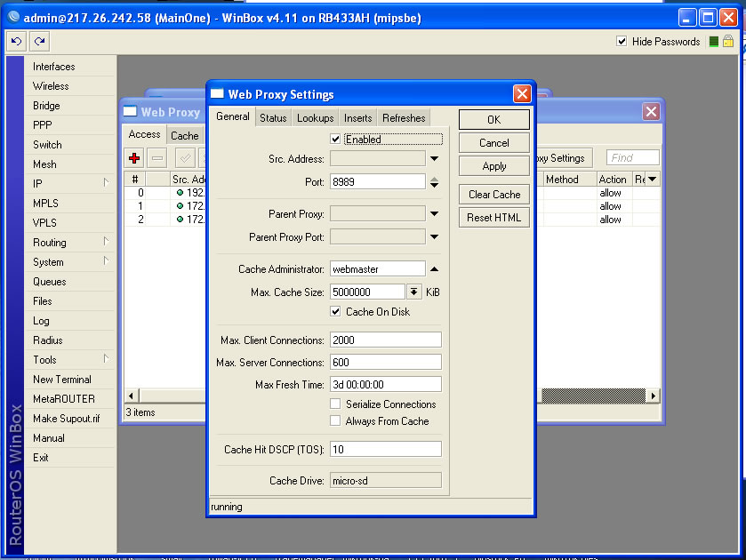
Task: Open Max. Cache Size dropdown
Action: pyautogui.click(x=414, y=292)
